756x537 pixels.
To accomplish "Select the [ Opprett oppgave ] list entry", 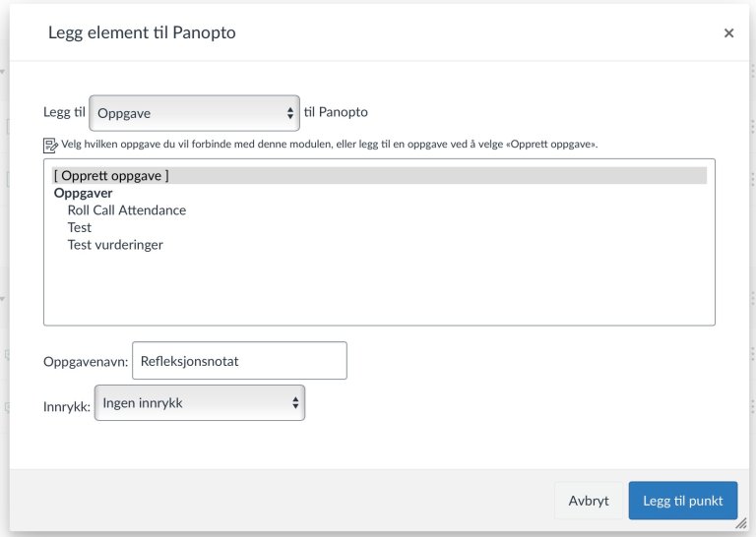I will [x=379, y=176].
